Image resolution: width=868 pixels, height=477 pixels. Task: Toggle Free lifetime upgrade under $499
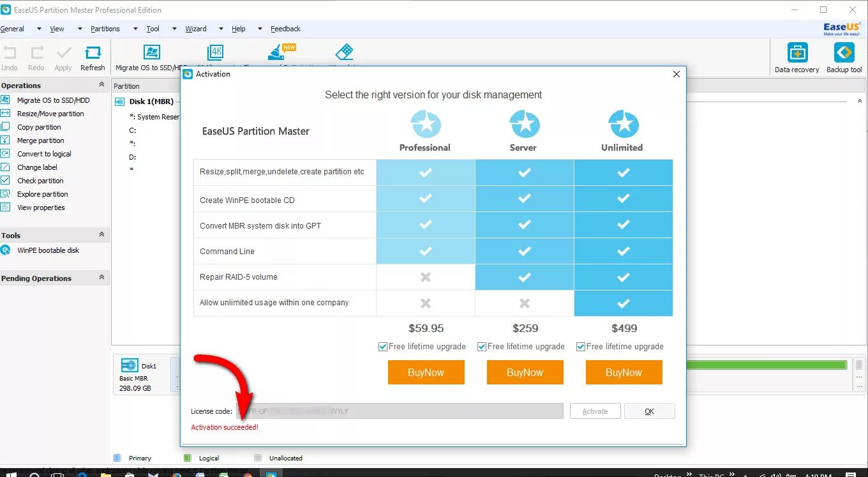pos(581,347)
